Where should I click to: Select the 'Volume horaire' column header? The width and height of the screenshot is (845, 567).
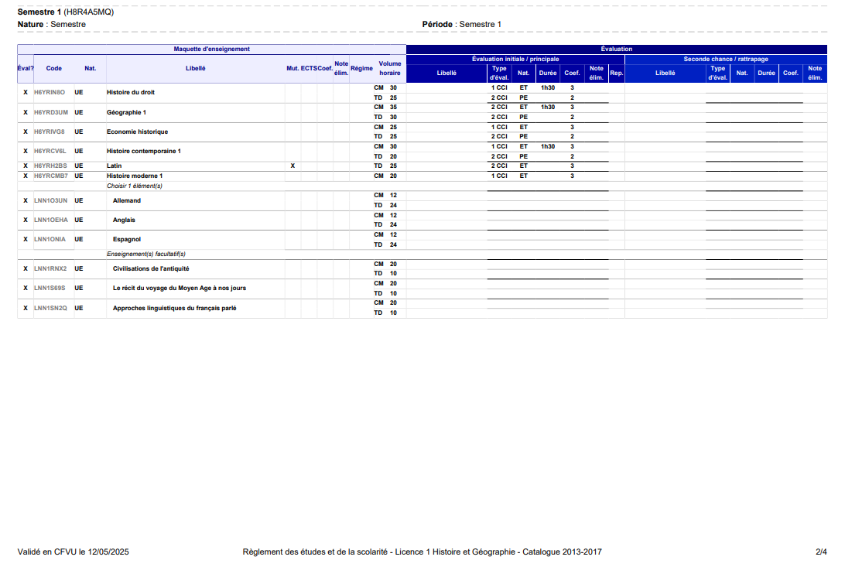coord(390,68)
